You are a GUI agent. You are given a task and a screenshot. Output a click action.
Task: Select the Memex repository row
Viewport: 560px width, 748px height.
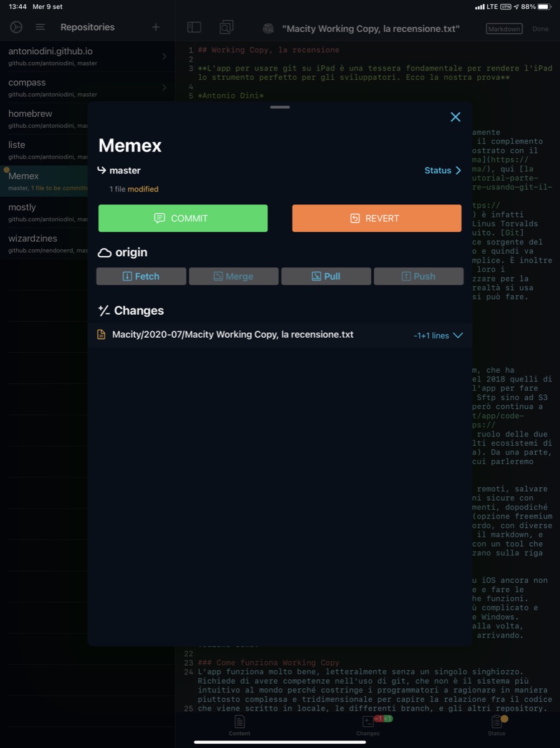(44, 181)
